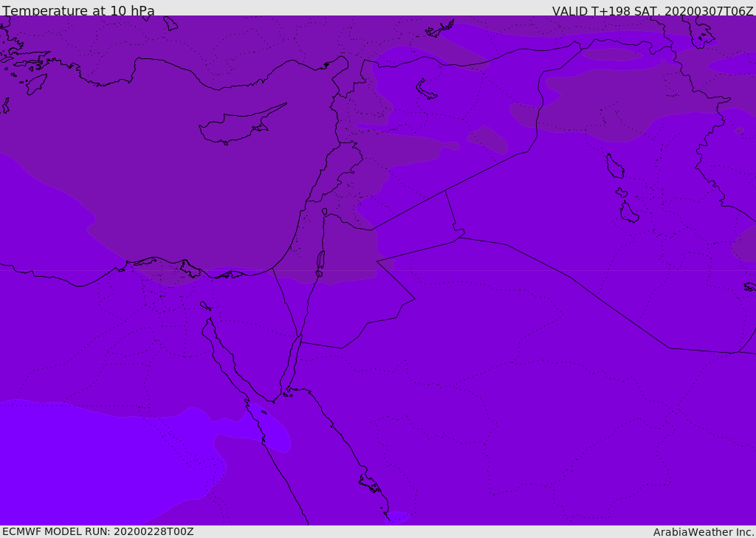The height and width of the screenshot is (538, 756).
Task: Click the 'VALID T+198 SAT. 20200307T06Z' label
Action: point(653,10)
